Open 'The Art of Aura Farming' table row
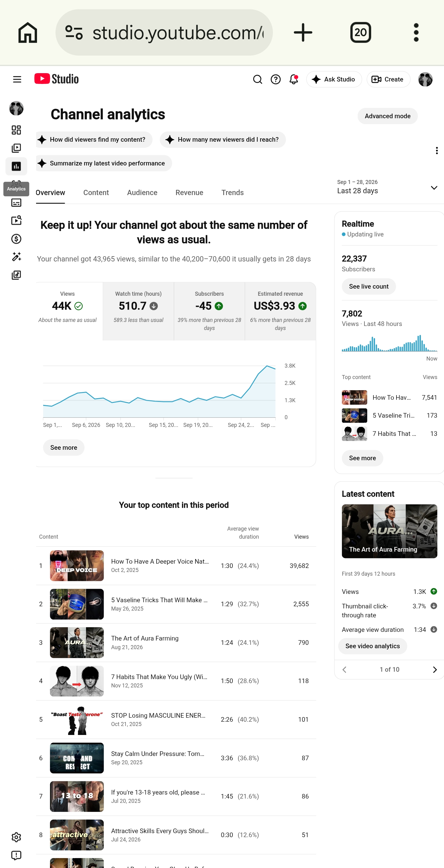 (x=176, y=643)
